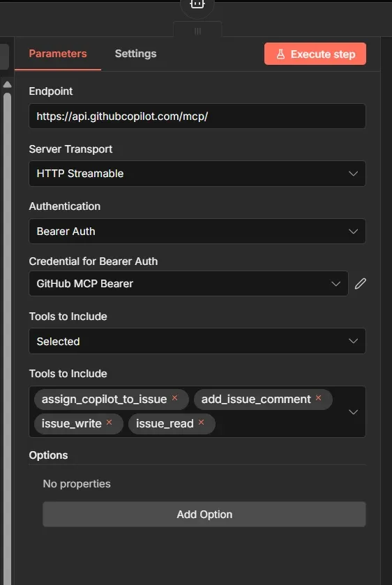Click the robot node icon at top
Screen dimensions: 392x585
coord(197,4)
